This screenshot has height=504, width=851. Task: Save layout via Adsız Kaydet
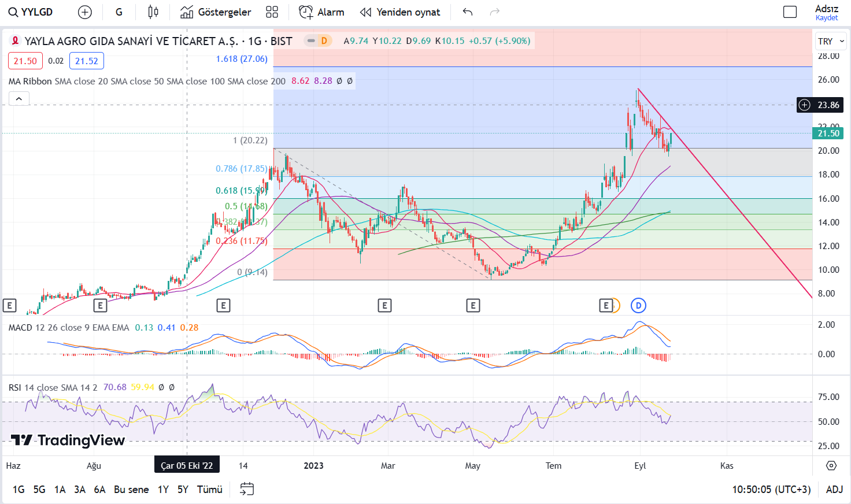point(827,12)
